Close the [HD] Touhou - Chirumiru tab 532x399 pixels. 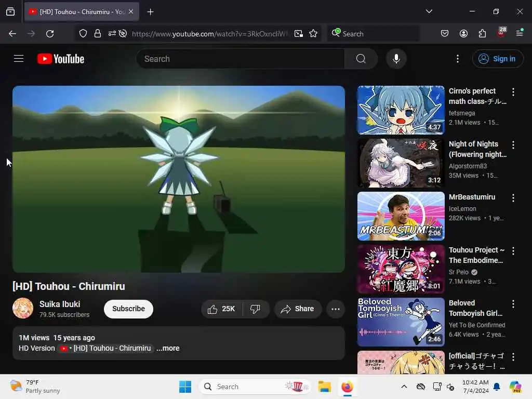click(x=131, y=11)
